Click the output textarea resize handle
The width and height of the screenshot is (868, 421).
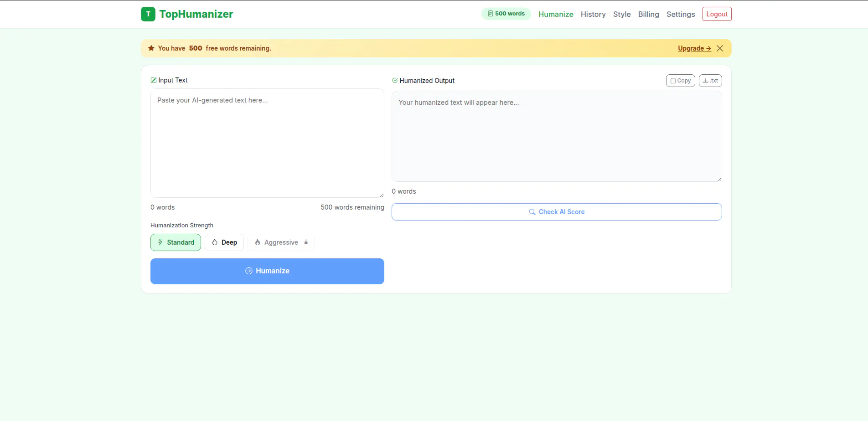[719, 179]
